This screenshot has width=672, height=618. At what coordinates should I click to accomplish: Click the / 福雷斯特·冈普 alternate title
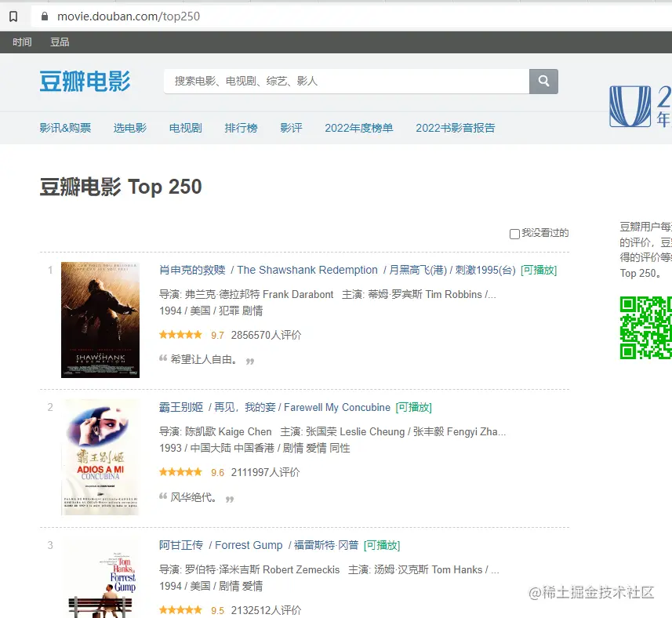(x=323, y=545)
